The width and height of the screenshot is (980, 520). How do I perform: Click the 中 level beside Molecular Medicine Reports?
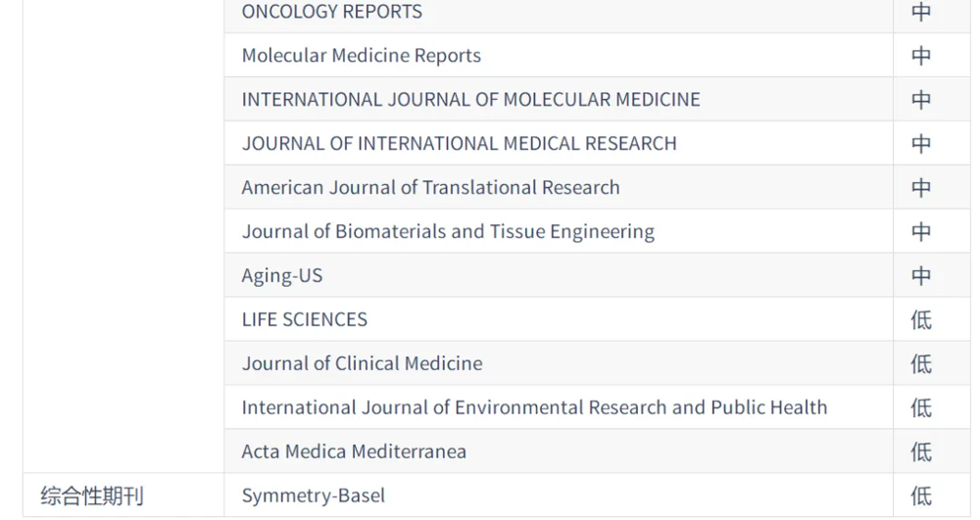(921, 56)
